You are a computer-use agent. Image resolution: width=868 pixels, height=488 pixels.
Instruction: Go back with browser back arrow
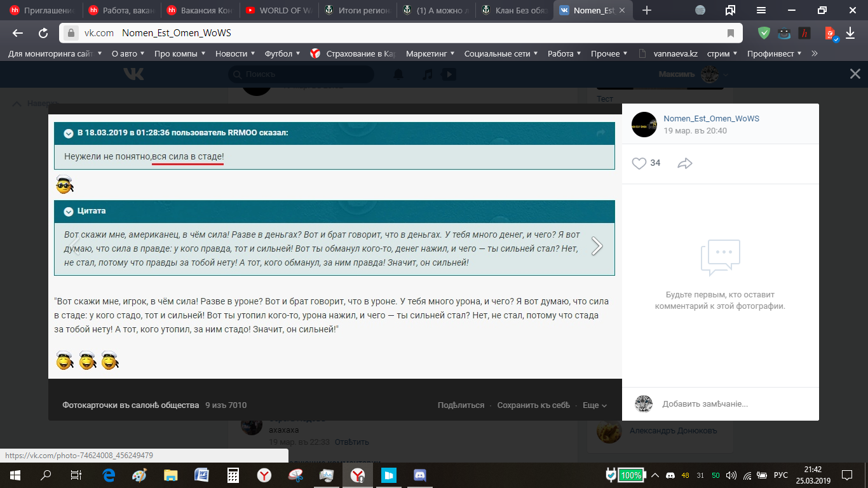click(x=18, y=33)
